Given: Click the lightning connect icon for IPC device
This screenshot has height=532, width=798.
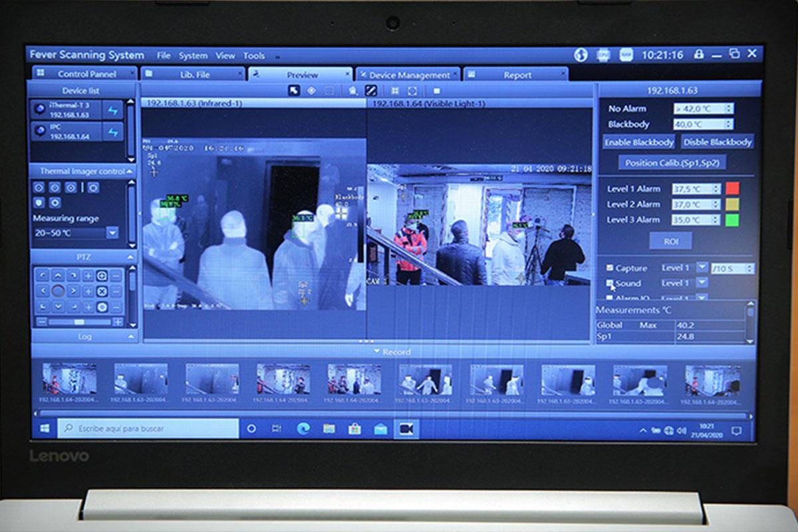Looking at the screenshot, I should [x=112, y=132].
